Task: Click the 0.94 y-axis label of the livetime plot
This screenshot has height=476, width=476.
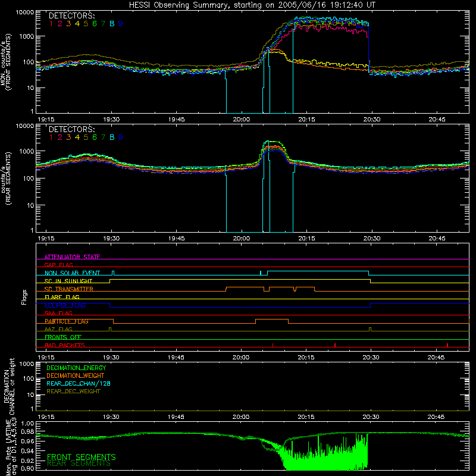Action: coord(28,451)
